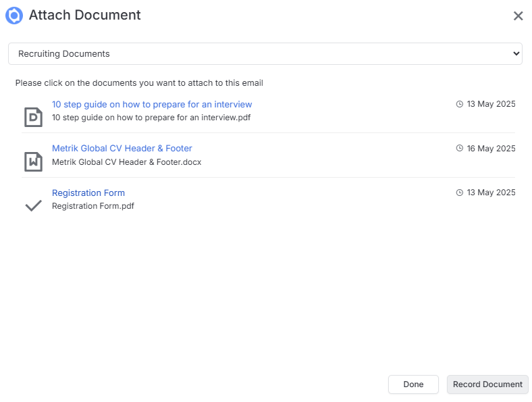
Task: Click the Done button
Action: click(413, 384)
